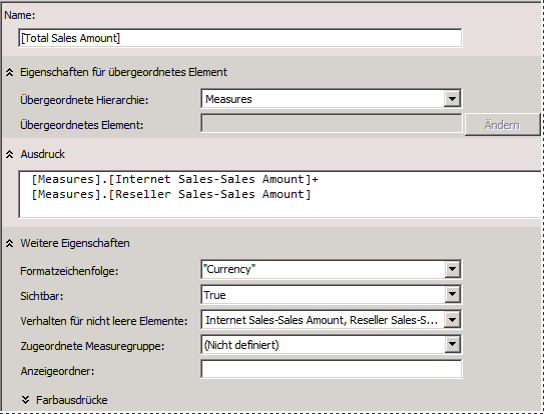This screenshot has width=544, height=414.
Task: Click the Sichtbar label
Action: tap(42, 296)
